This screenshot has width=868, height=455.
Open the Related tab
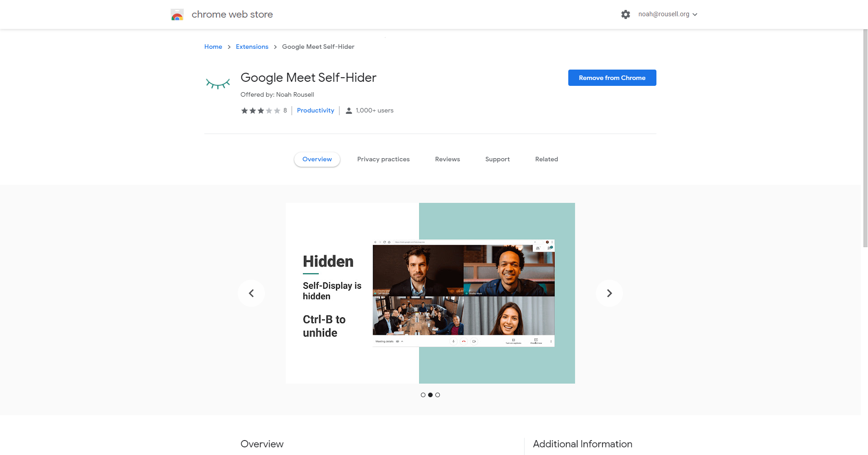tap(547, 159)
